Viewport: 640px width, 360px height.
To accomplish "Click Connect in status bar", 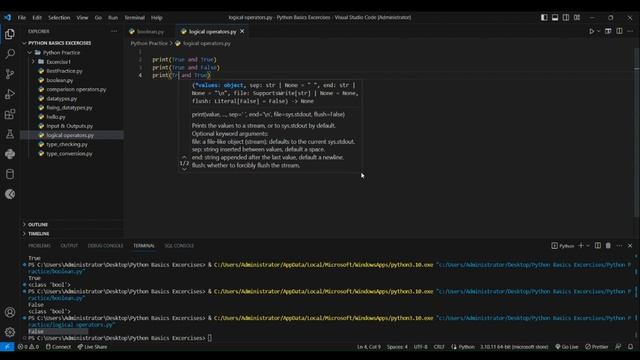I will (x=58, y=347).
